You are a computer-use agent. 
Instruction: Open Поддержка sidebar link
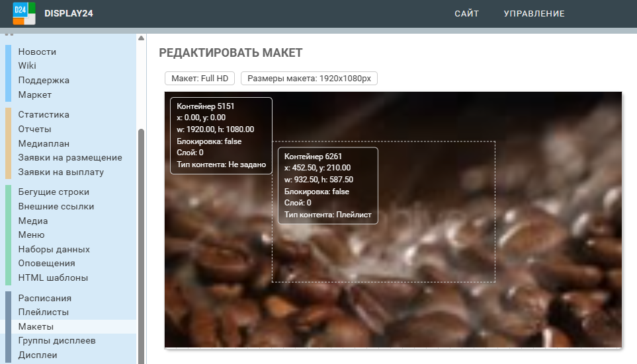point(44,80)
